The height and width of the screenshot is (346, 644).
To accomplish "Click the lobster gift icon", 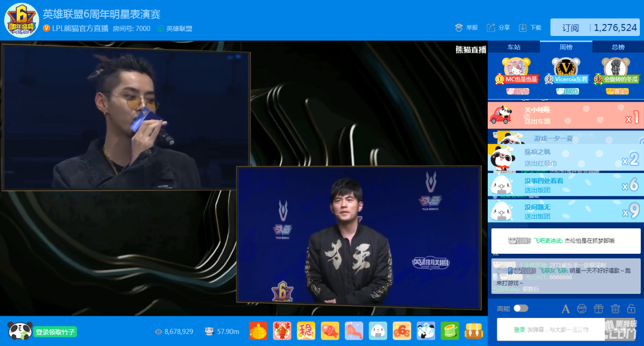I will click(282, 331).
